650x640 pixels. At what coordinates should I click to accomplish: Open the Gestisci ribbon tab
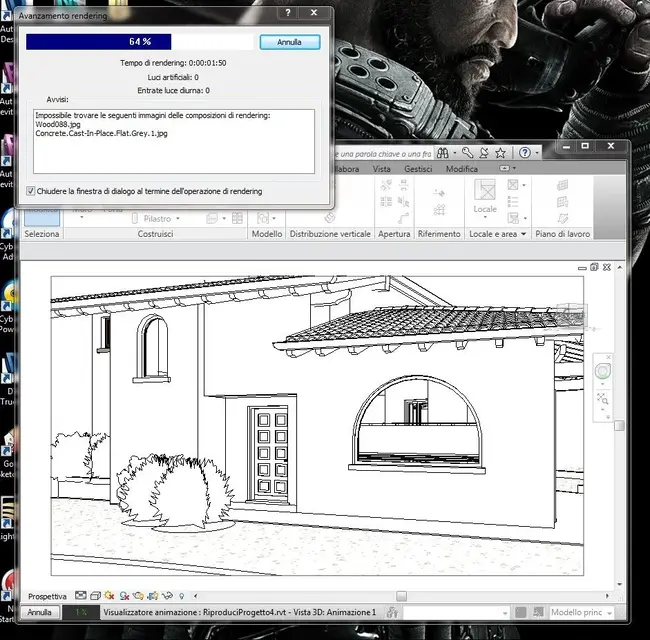coord(418,169)
